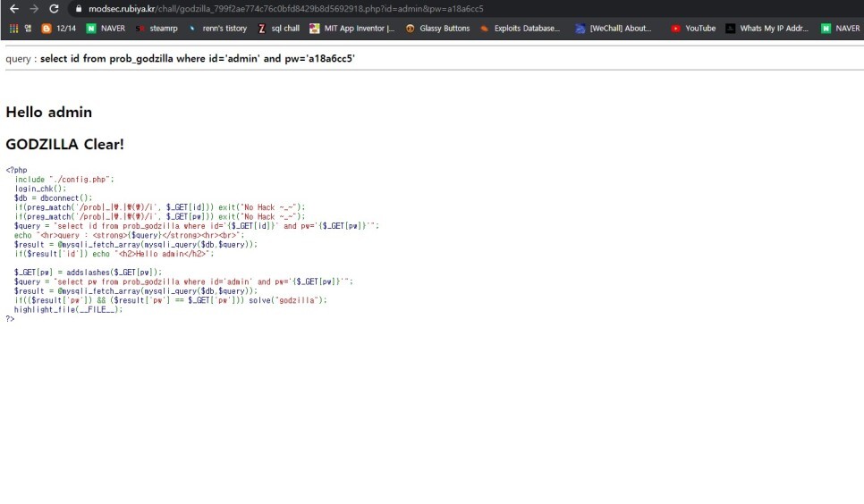Open the [WeChall] About bookmark

(614, 28)
